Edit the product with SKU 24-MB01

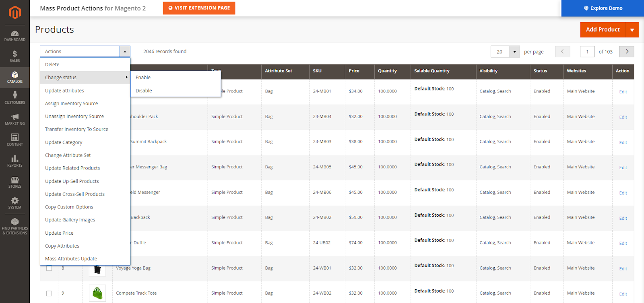tap(623, 92)
